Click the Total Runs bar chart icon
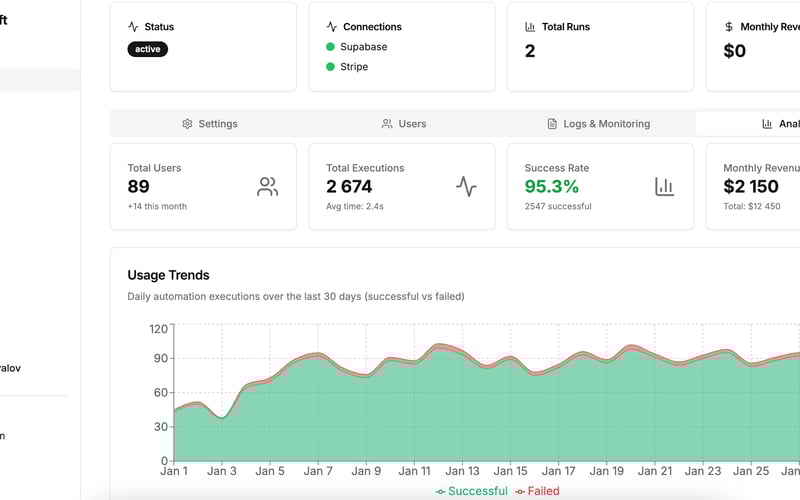Screen dimensions: 800x500 click(530, 27)
